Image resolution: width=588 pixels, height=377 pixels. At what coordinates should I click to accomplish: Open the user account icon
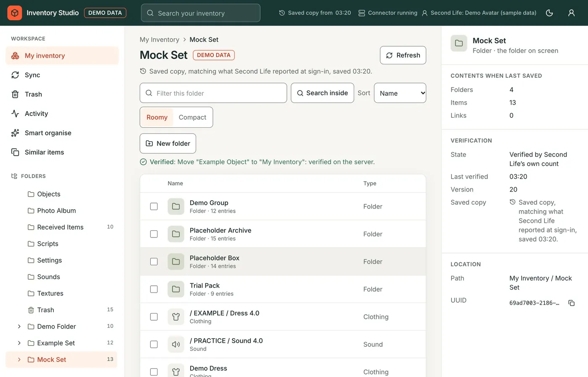[571, 13]
